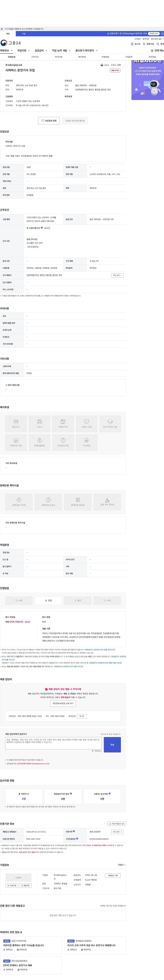Pause the top banner rotation
164x980 pixels.
(162, 33)
